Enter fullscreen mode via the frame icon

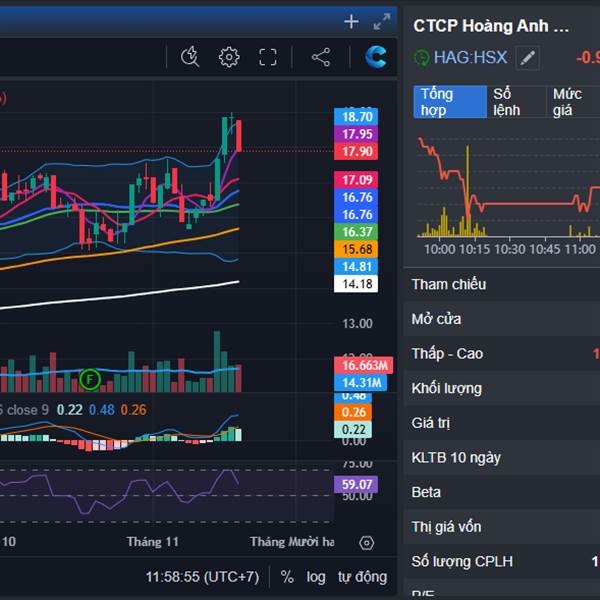(267, 57)
